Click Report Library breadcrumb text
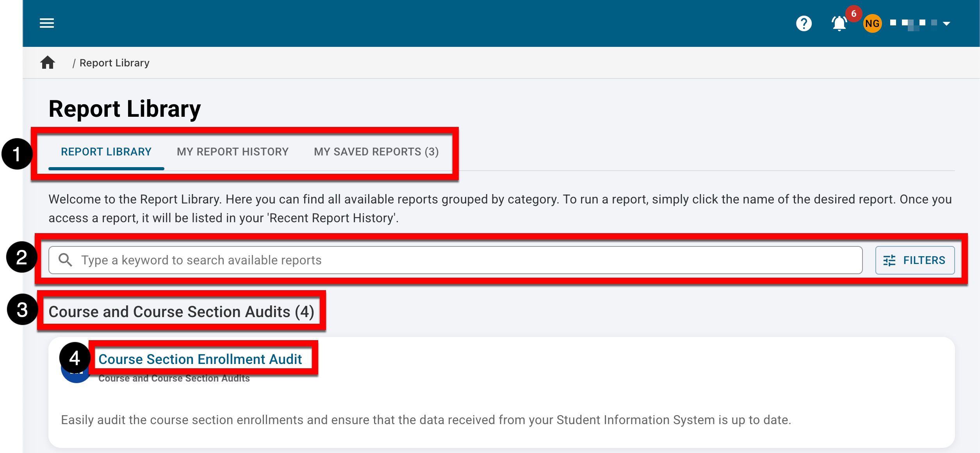This screenshot has height=453, width=980. coord(114,63)
